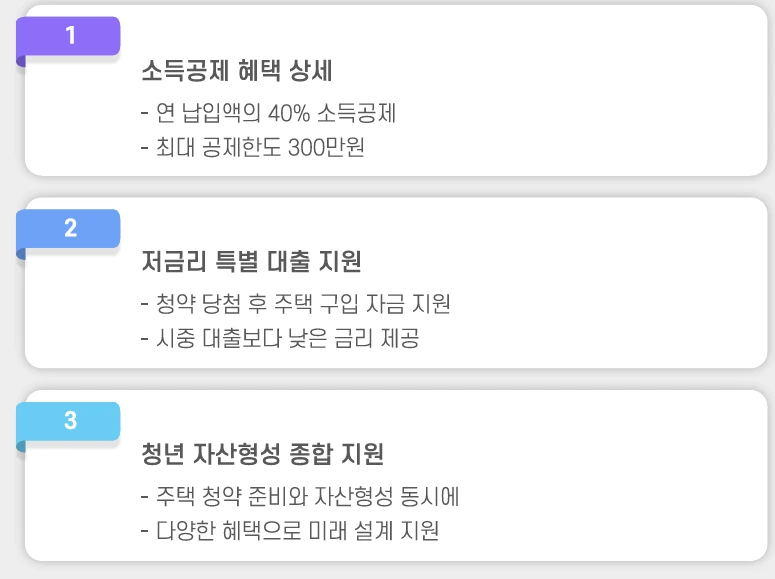Click the line 주택 청약 준비와 자산형성 동시에

[300, 496]
